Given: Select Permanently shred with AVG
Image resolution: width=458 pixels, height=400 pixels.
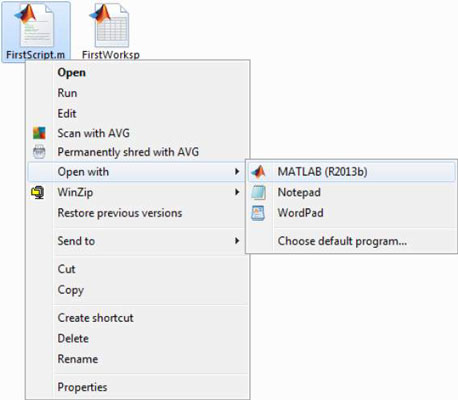Looking at the screenshot, I should 137,152.
